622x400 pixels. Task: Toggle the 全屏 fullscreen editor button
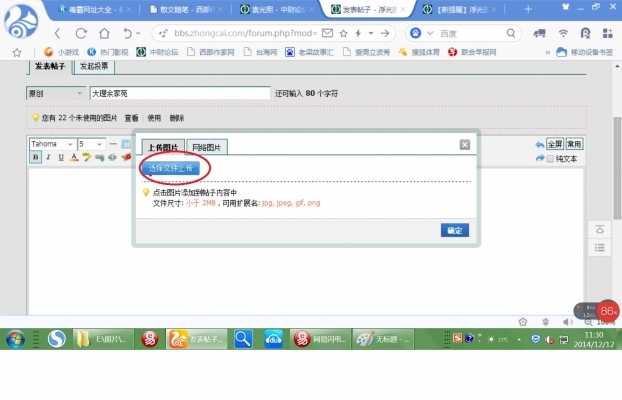coord(555,144)
